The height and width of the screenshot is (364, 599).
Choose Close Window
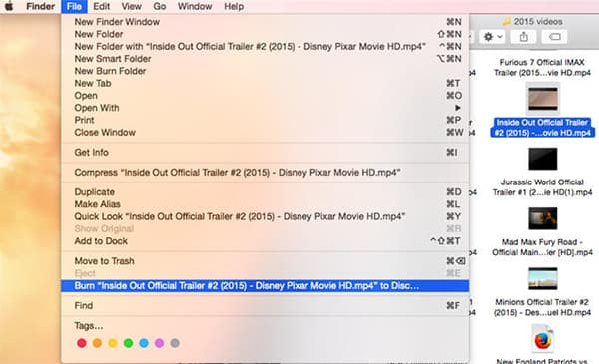pos(266,132)
